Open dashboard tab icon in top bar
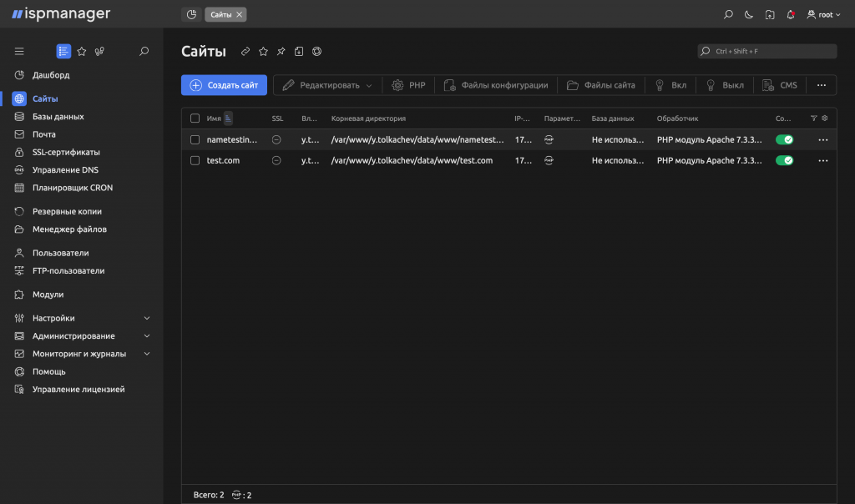The width and height of the screenshot is (855, 504). click(191, 15)
